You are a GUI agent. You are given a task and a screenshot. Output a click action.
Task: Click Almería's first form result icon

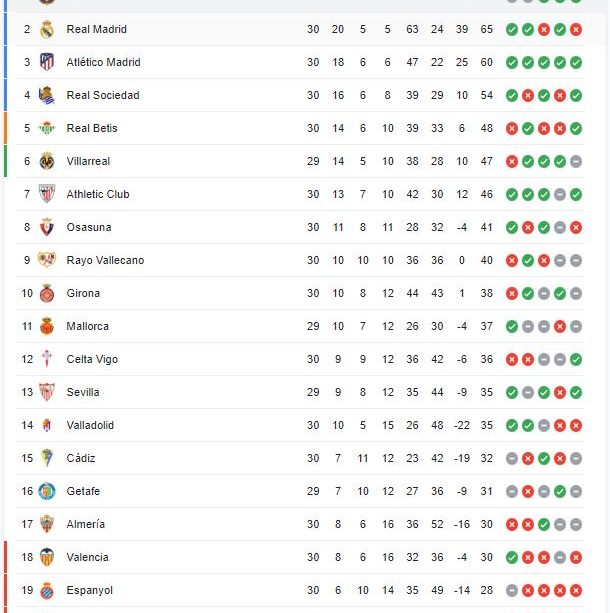pyautogui.click(x=512, y=524)
